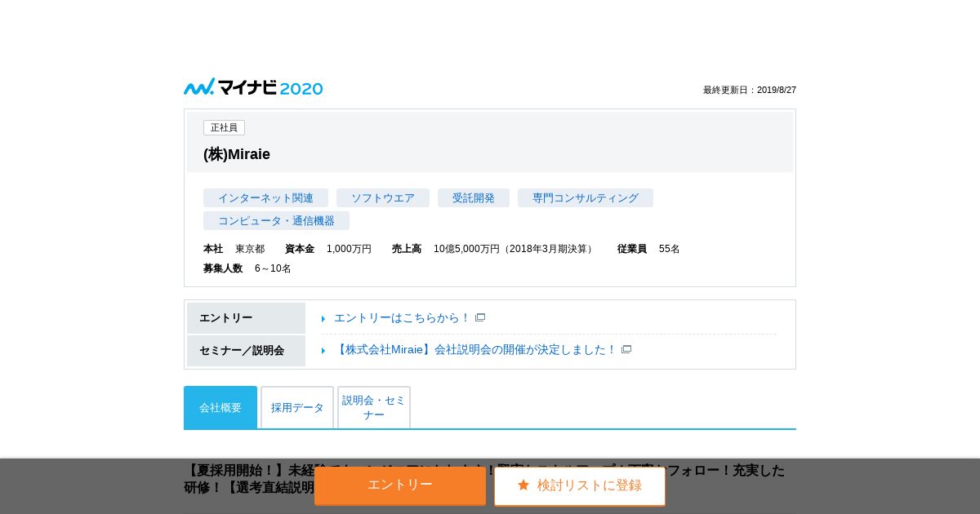Click the external window icon beside 会社説明会の開催が決定しました
Image resolution: width=980 pixels, height=514 pixels.
[x=626, y=349]
